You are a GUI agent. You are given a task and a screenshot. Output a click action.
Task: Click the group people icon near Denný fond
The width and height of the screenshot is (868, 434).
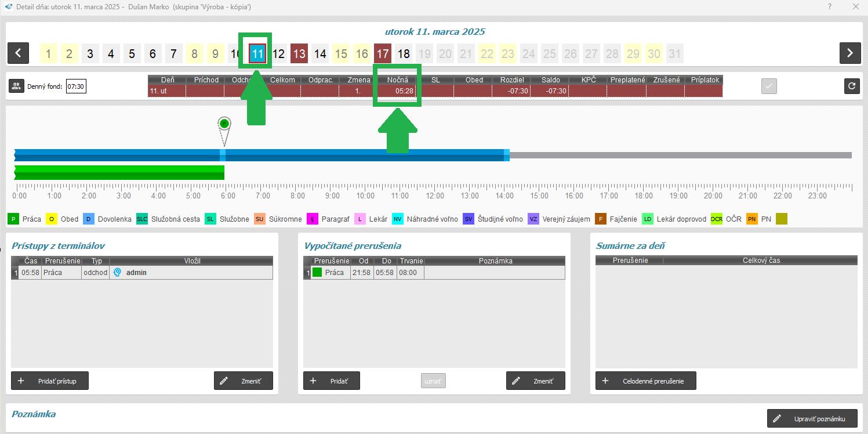[16, 86]
